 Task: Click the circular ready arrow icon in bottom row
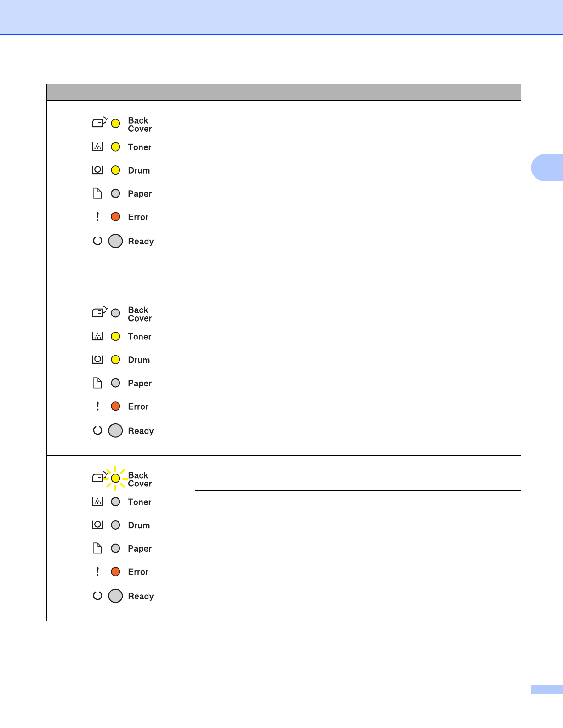point(97,596)
